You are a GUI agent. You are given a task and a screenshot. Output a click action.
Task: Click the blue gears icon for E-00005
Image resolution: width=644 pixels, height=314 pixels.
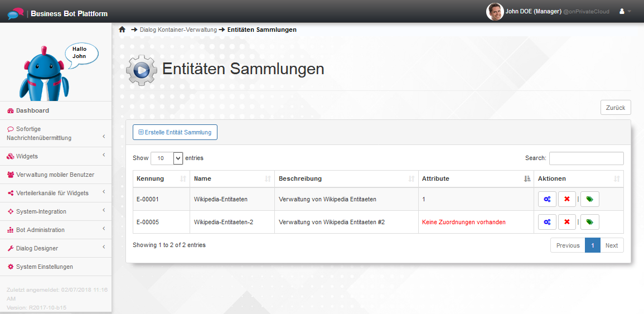coord(547,222)
